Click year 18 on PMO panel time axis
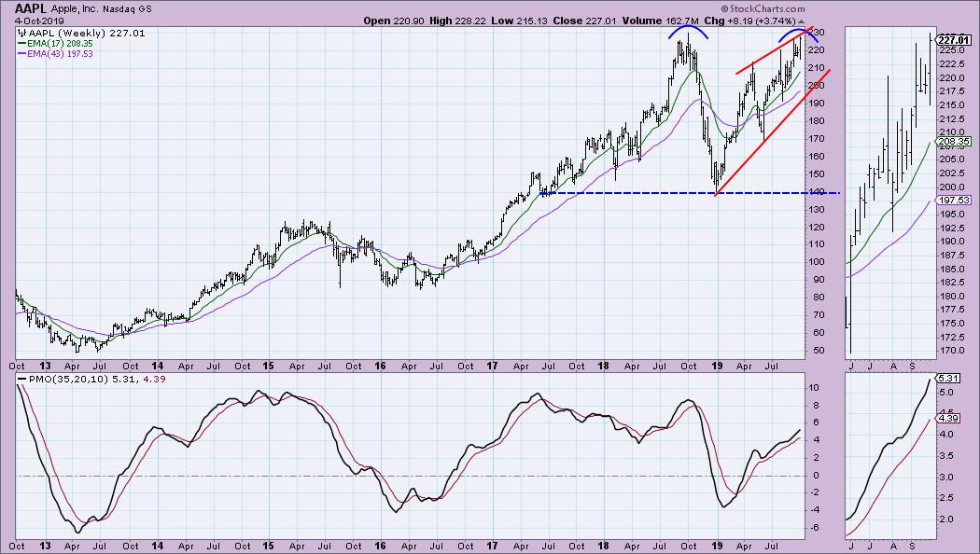Screen dimensions: 980x554 (x=603, y=546)
